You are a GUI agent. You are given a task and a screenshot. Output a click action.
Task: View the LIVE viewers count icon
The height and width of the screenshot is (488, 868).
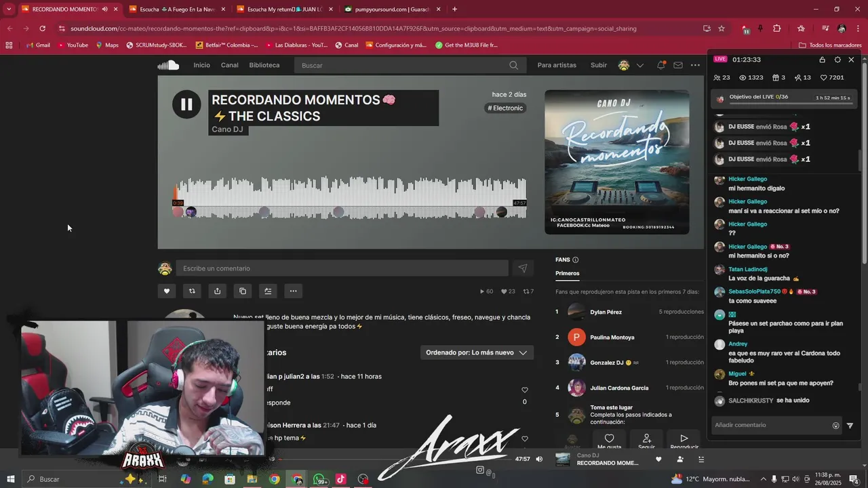(742, 78)
